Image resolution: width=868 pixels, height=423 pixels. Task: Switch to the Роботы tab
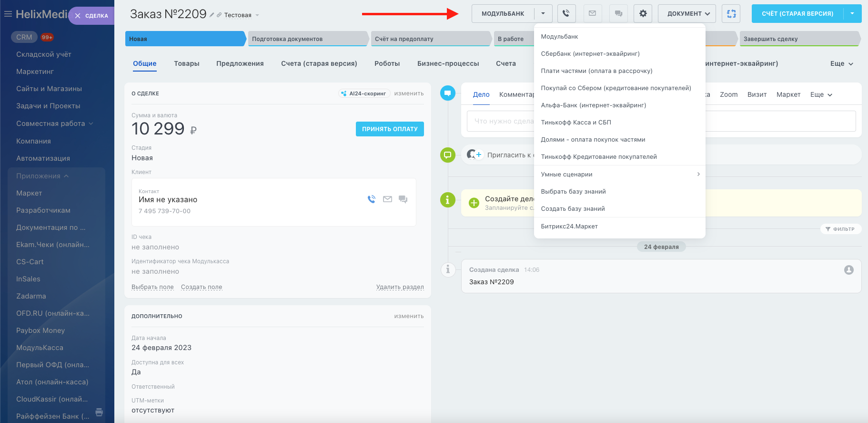[387, 63]
